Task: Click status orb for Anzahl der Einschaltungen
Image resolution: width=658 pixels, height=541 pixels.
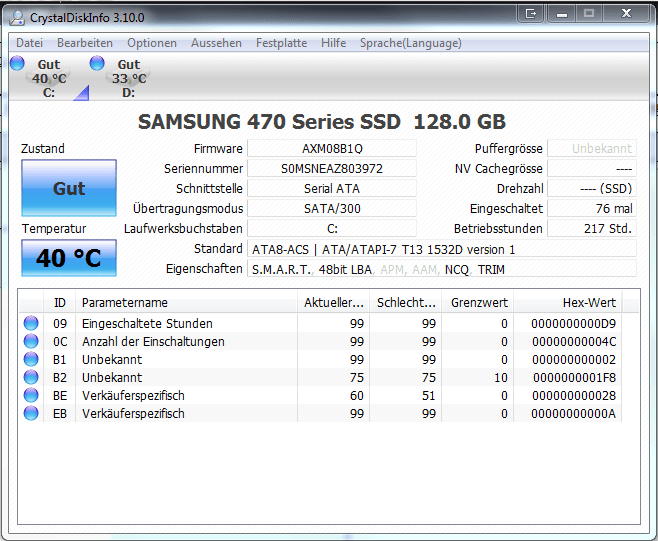Action: click(31, 341)
